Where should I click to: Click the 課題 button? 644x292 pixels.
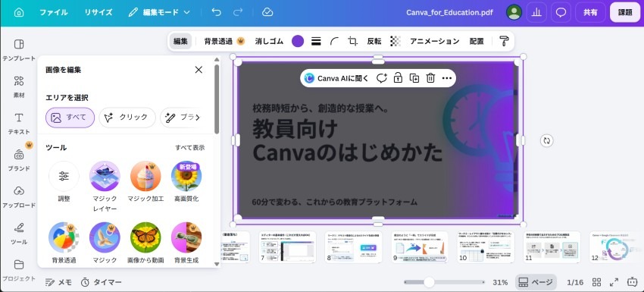coord(625,12)
